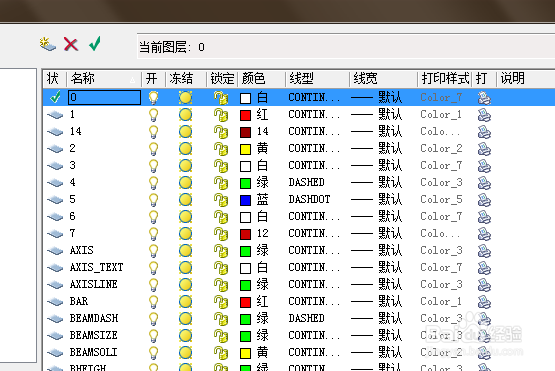Freeze sun icon for layer BEAMSIZE
The height and width of the screenshot is (371, 555).
click(x=185, y=336)
